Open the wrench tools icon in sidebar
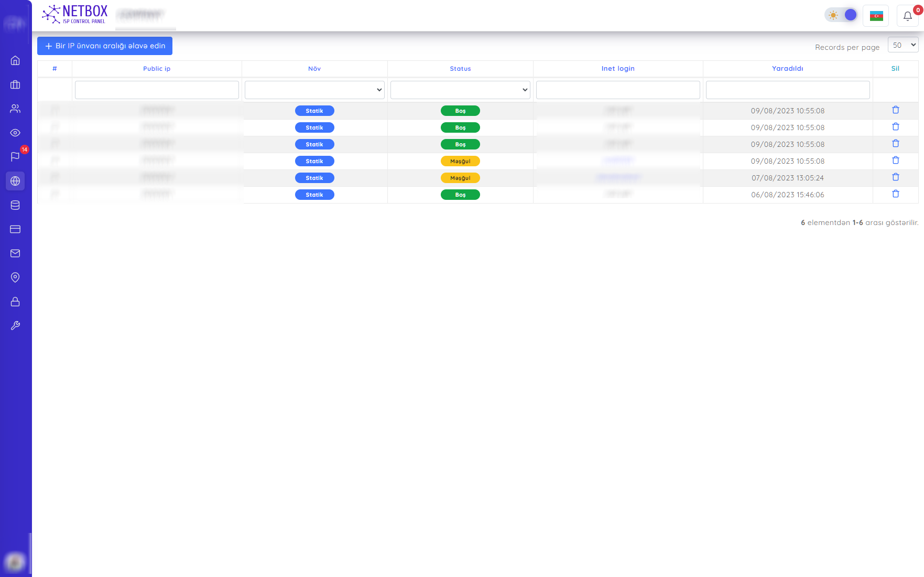 click(15, 326)
